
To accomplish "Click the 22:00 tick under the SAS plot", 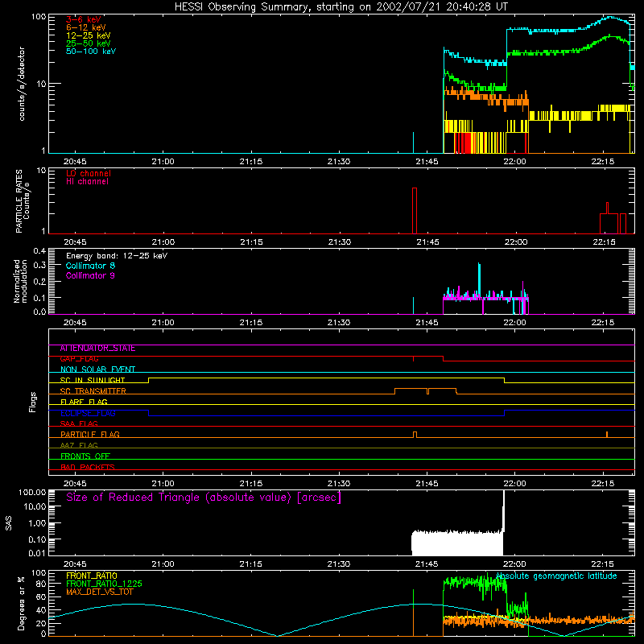I will click(x=514, y=564).
